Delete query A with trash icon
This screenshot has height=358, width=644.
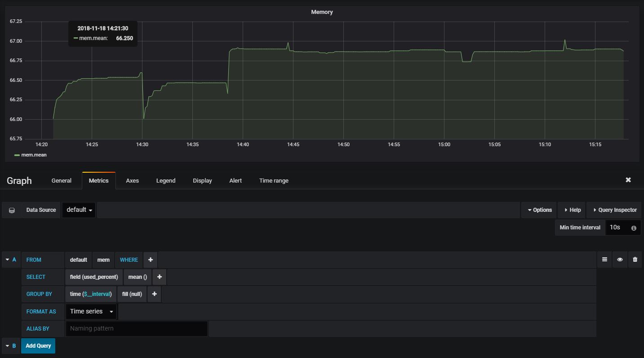click(x=635, y=260)
